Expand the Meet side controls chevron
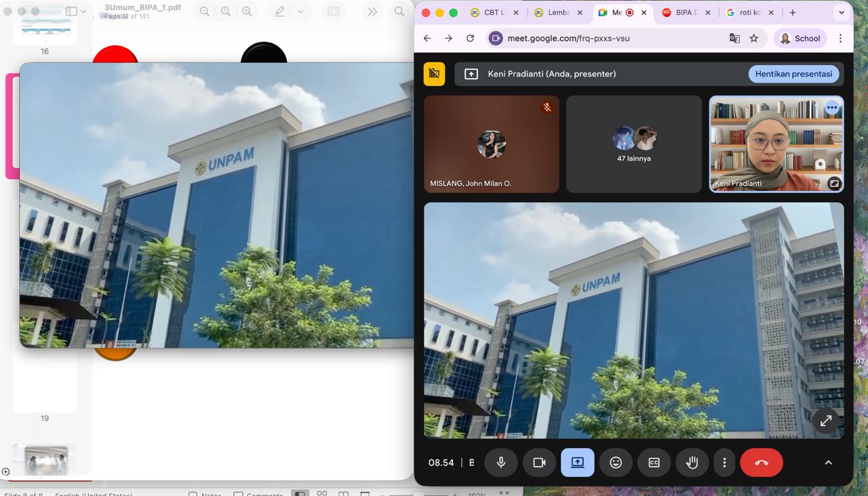Viewport: 868px width, 496px height. coord(828,463)
